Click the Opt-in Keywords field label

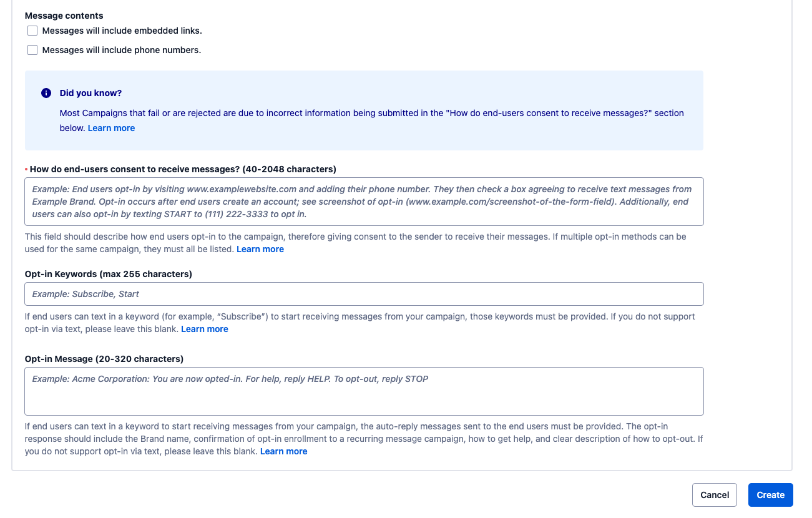108,274
